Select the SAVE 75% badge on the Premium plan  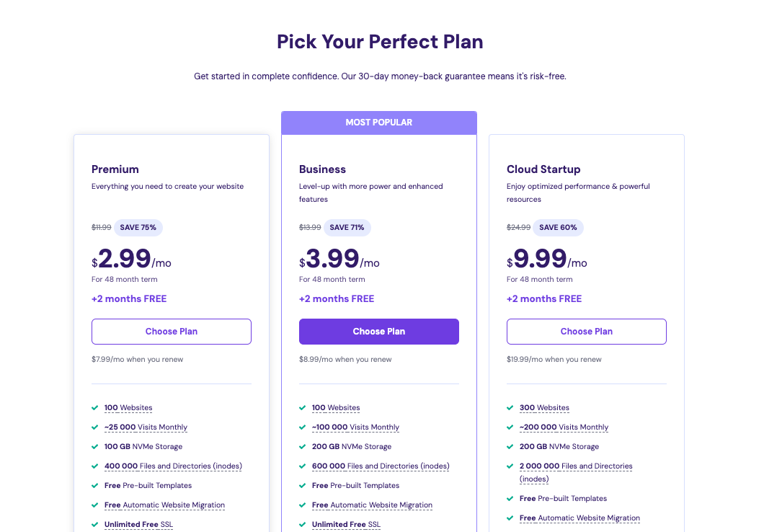tap(138, 227)
